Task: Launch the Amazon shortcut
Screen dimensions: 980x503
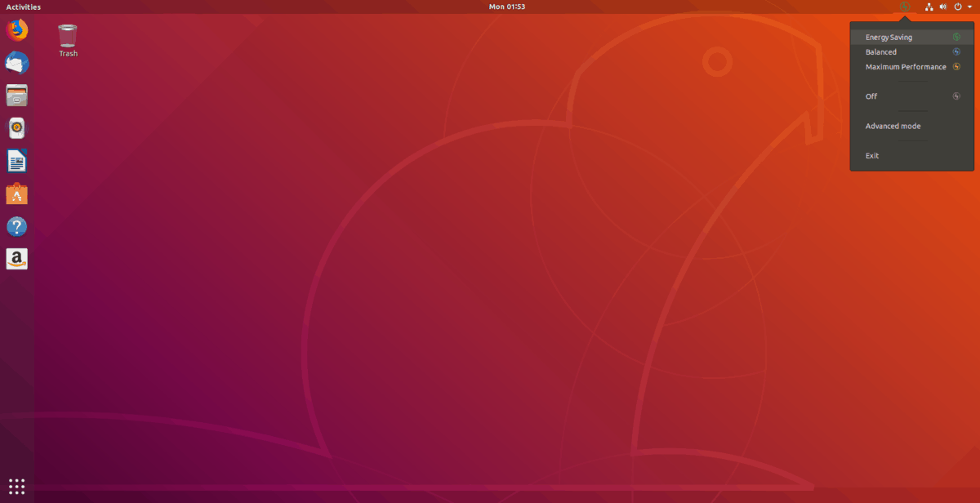Action: point(16,259)
